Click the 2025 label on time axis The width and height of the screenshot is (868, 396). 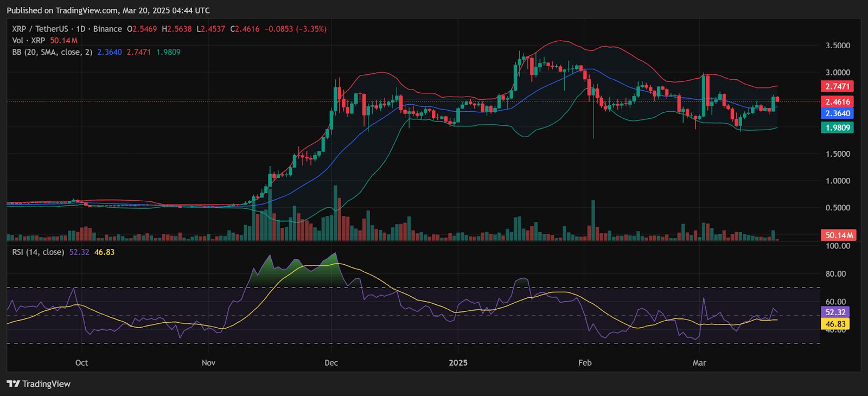458,362
